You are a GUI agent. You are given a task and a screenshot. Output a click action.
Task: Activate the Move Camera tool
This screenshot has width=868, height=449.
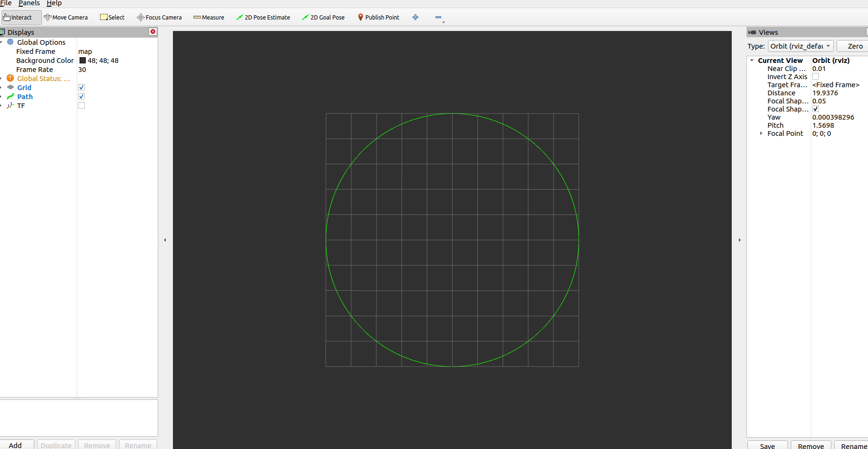click(66, 17)
